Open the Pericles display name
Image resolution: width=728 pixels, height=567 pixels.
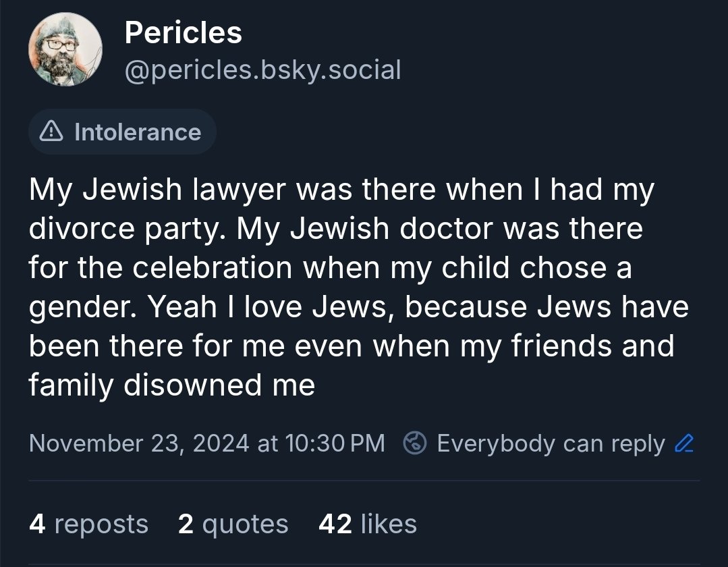[183, 32]
